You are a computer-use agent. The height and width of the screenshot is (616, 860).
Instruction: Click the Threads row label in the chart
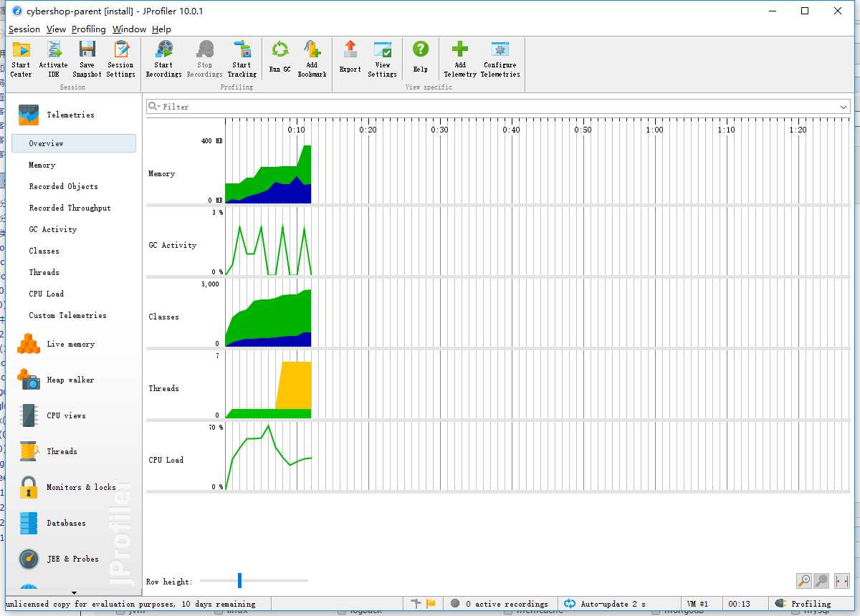163,388
